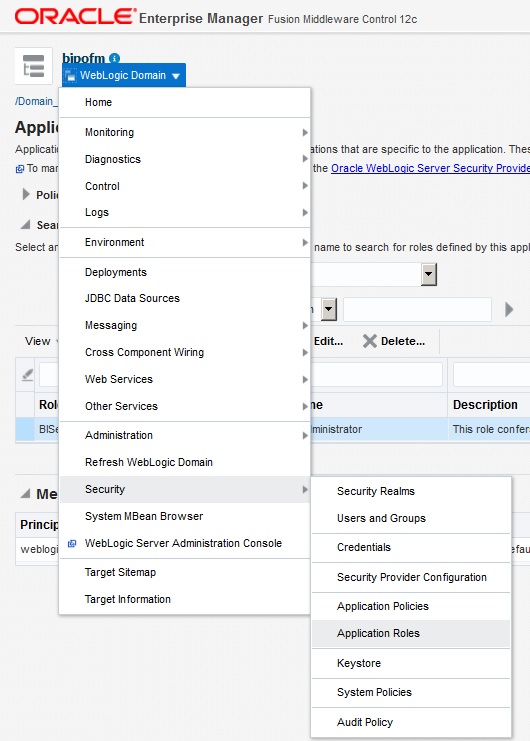530x741 pixels.
Task: Select Application Roles
Action: point(411,633)
